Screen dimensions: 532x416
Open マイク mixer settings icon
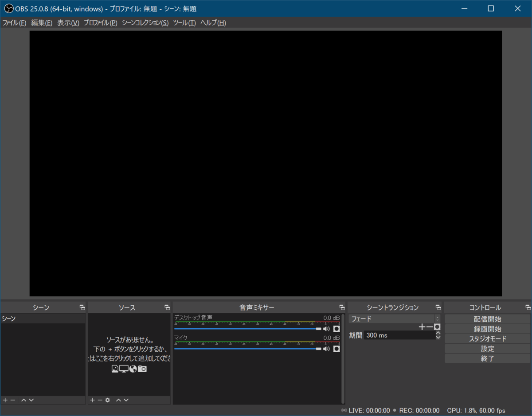(336, 349)
